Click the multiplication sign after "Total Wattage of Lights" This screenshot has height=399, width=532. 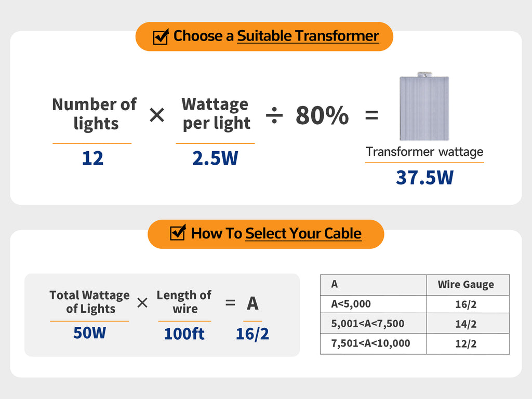point(142,302)
